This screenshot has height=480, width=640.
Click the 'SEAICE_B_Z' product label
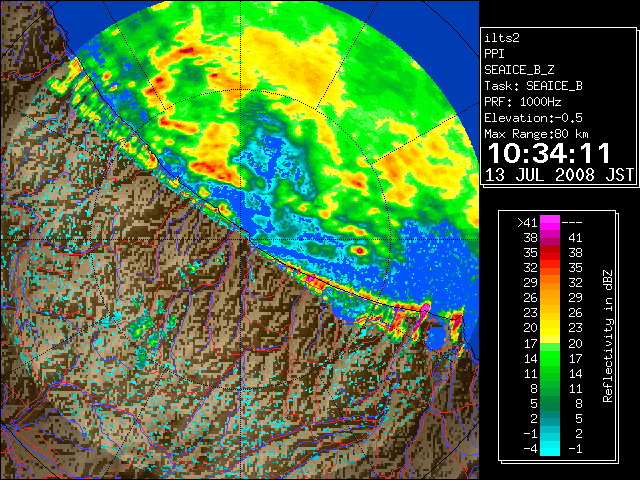(519, 70)
